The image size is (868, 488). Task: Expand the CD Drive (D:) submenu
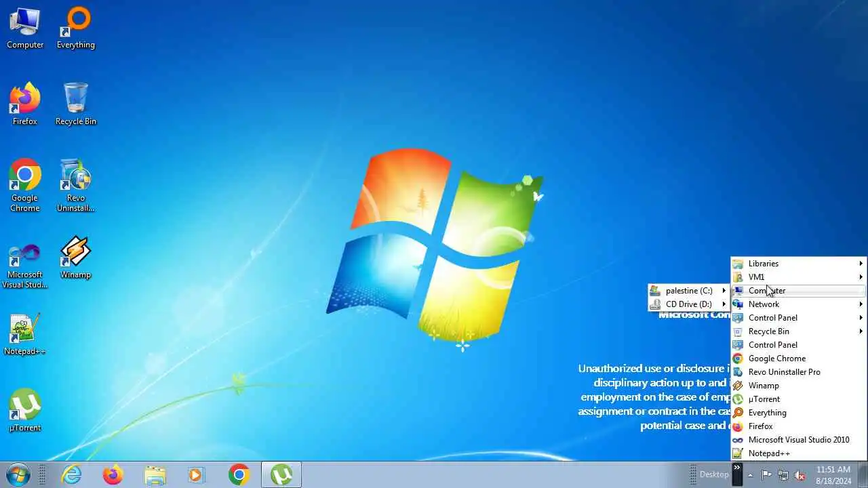point(688,304)
